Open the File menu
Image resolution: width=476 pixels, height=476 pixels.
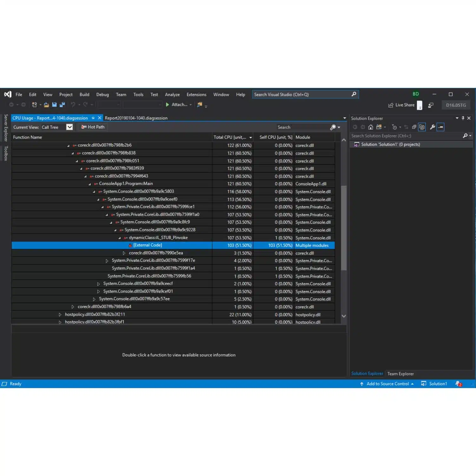point(19,95)
